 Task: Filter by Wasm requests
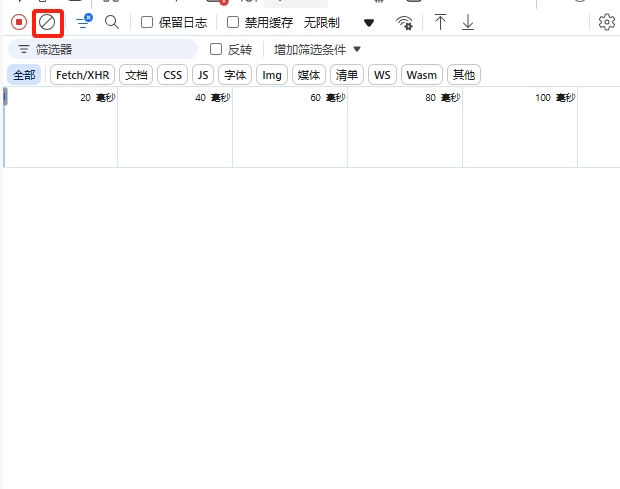(422, 75)
